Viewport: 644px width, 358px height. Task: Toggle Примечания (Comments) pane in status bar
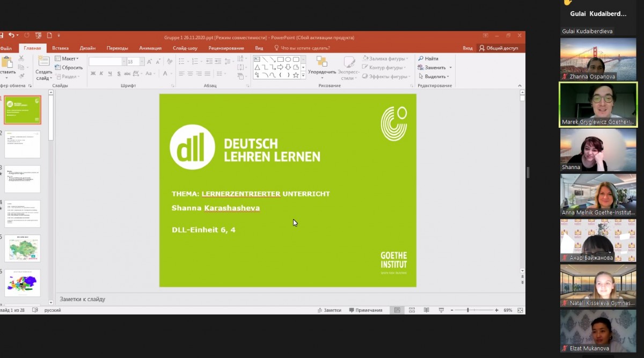pyautogui.click(x=365, y=310)
